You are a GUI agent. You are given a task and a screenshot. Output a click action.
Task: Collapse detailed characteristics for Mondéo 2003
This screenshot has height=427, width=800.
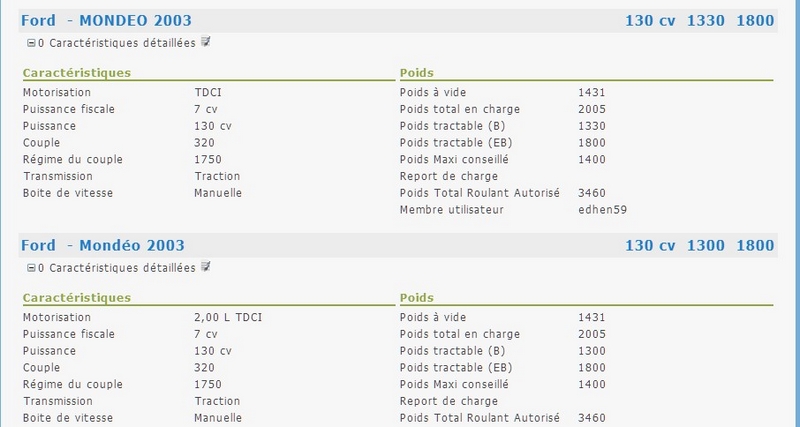pos(31,268)
